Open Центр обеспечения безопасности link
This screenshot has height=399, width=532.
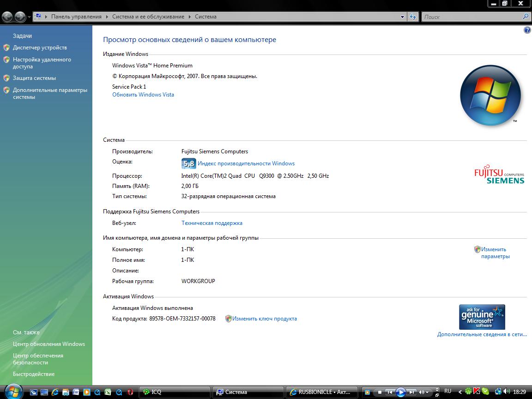click(38, 359)
